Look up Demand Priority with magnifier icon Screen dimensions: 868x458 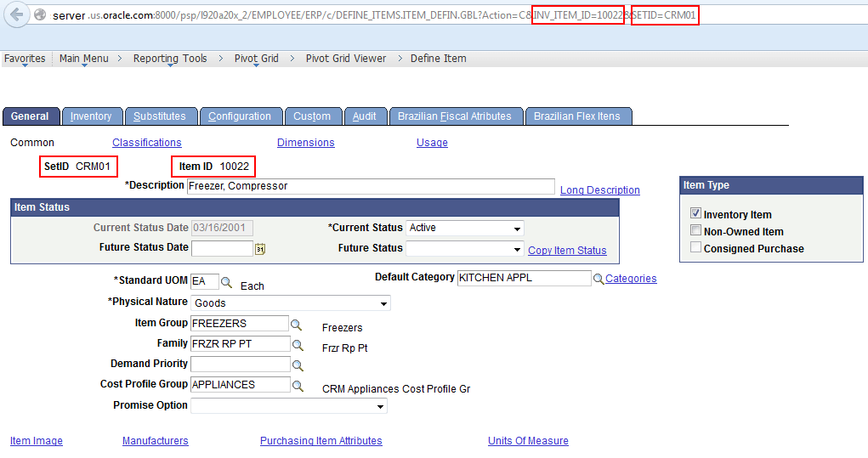click(x=298, y=365)
